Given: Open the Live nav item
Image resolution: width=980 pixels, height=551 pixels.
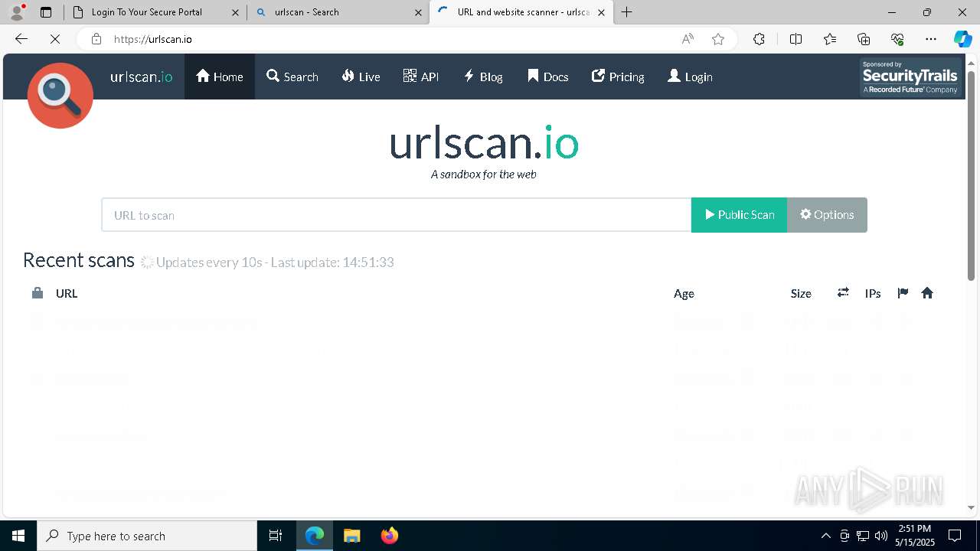Looking at the screenshot, I should tap(361, 77).
